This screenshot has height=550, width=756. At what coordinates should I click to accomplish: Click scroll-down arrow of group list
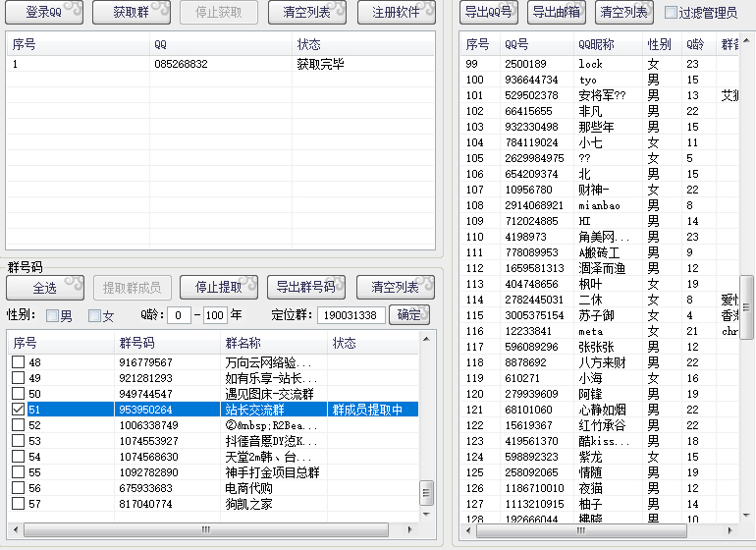(x=426, y=515)
